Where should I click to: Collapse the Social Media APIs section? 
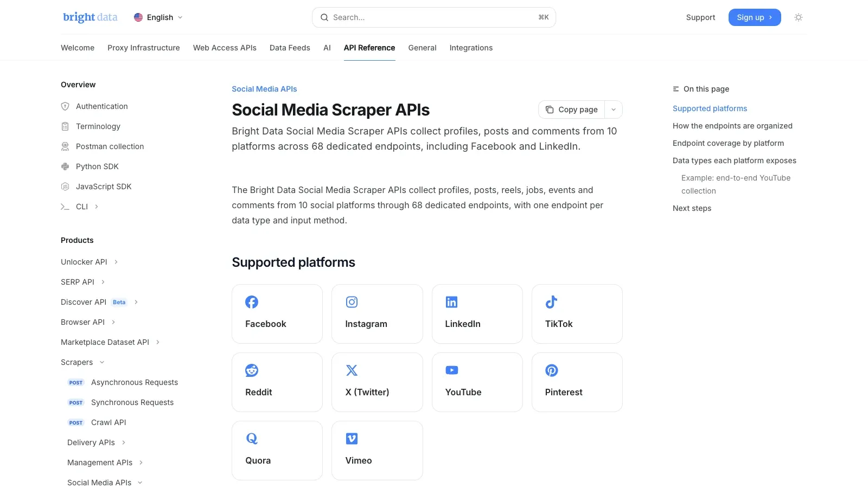[x=140, y=483]
